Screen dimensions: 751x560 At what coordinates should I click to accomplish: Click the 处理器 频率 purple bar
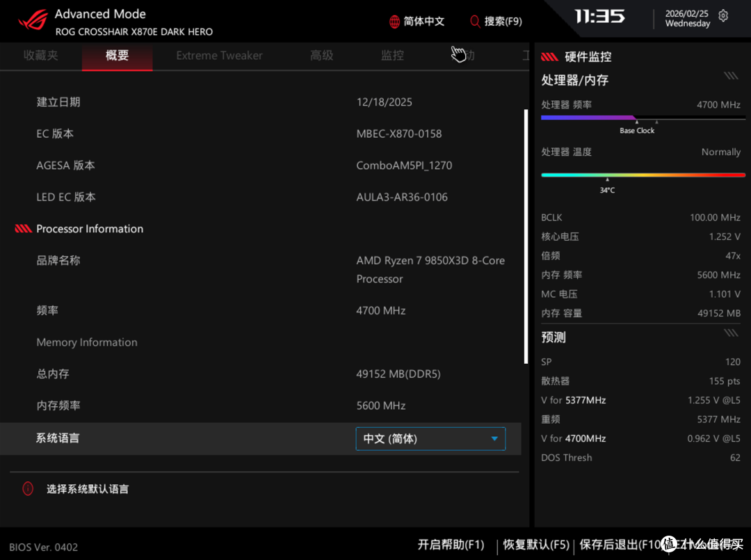click(x=588, y=118)
